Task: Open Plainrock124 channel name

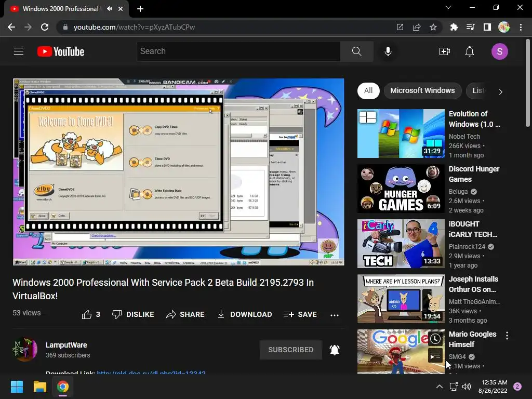Action: [467, 247]
